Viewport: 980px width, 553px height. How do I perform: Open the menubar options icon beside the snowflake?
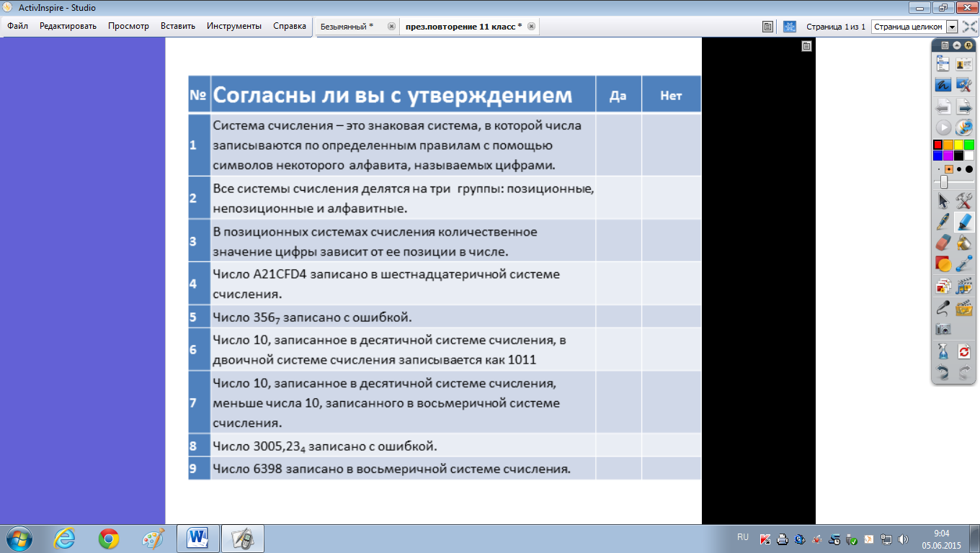coord(768,27)
